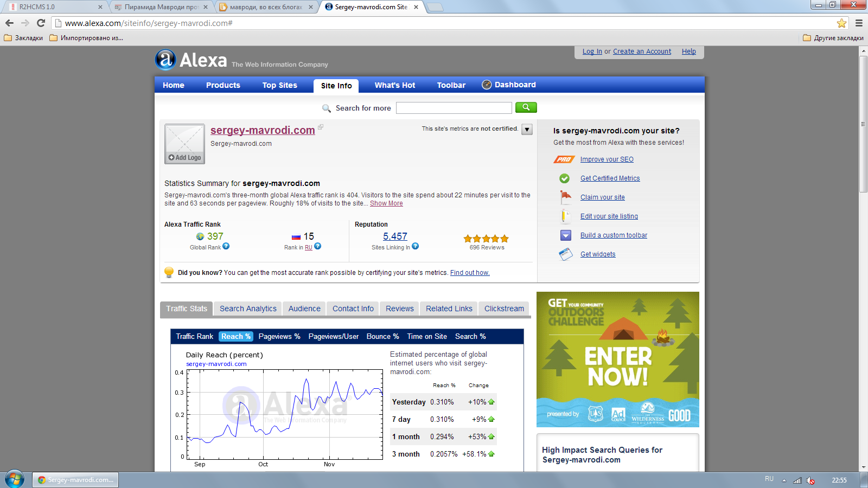
Task: Click the Help link
Action: coord(689,52)
